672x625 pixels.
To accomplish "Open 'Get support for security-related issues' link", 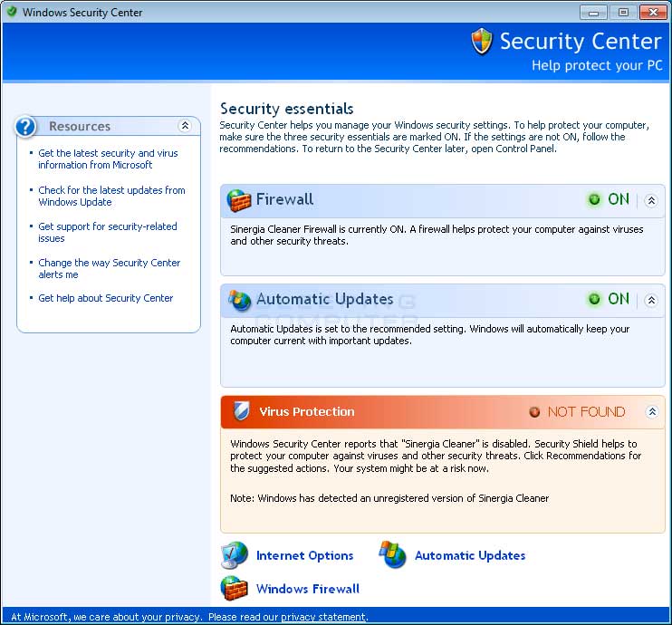I will (x=108, y=233).
